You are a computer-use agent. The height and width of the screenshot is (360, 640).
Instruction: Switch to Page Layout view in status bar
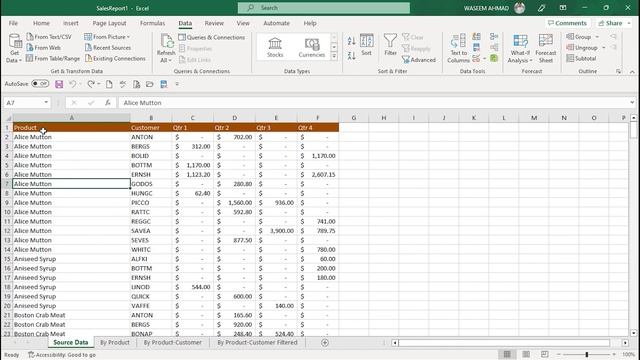coord(526,354)
